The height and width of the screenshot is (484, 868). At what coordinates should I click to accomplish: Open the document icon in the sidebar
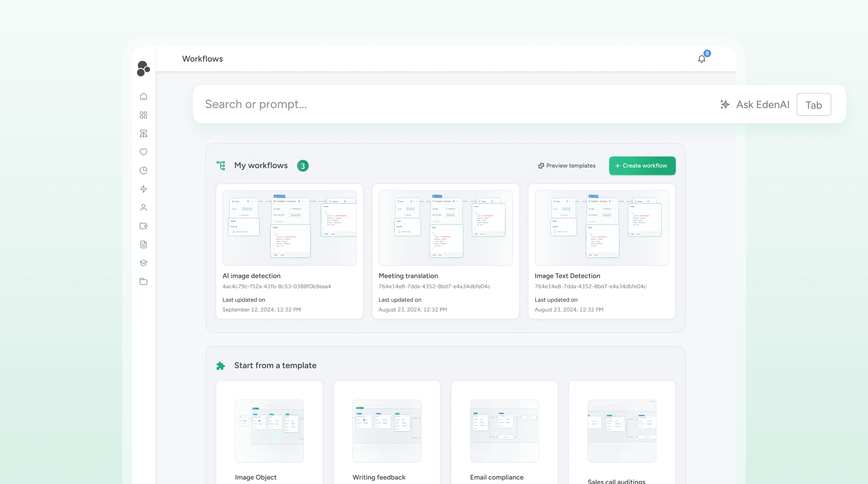143,244
